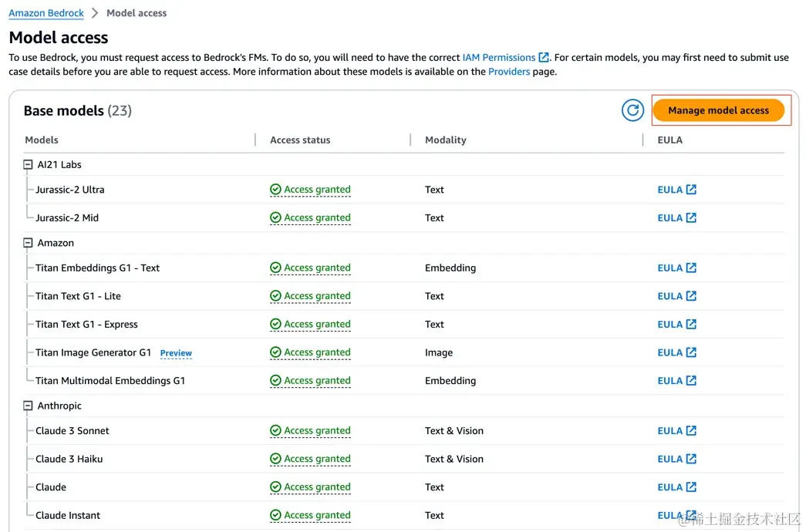Click the refresh icon beside Manage model access

click(x=632, y=110)
